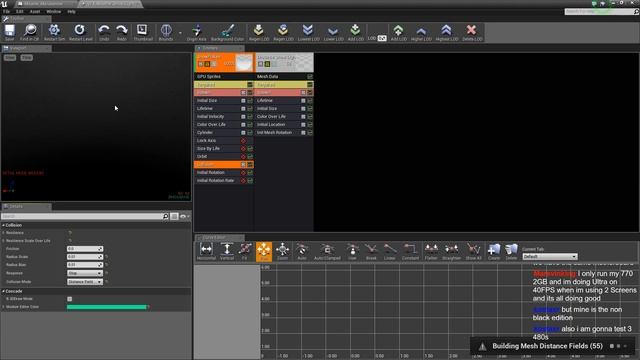Click the Time button in Viewport
This screenshot has width=640, height=360.
(27, 58)
